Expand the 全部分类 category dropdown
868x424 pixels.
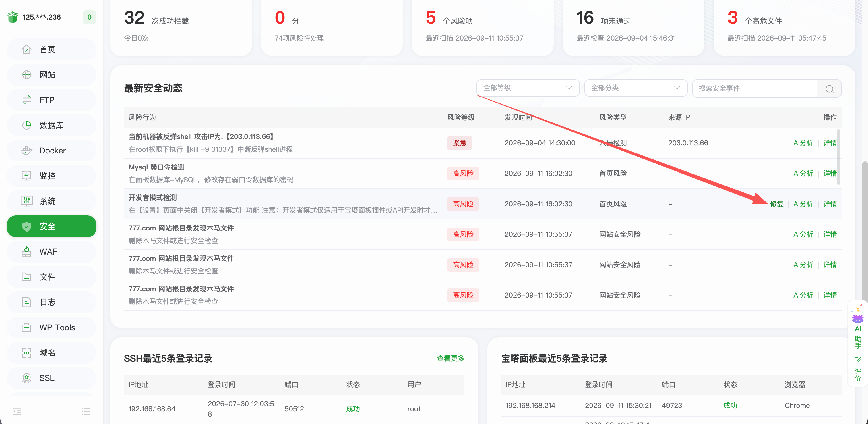pyautogui.click(x=635, y=88)
